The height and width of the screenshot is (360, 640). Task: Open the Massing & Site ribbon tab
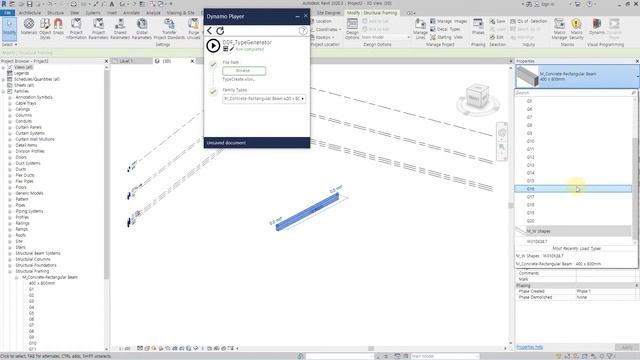[180, 13]
